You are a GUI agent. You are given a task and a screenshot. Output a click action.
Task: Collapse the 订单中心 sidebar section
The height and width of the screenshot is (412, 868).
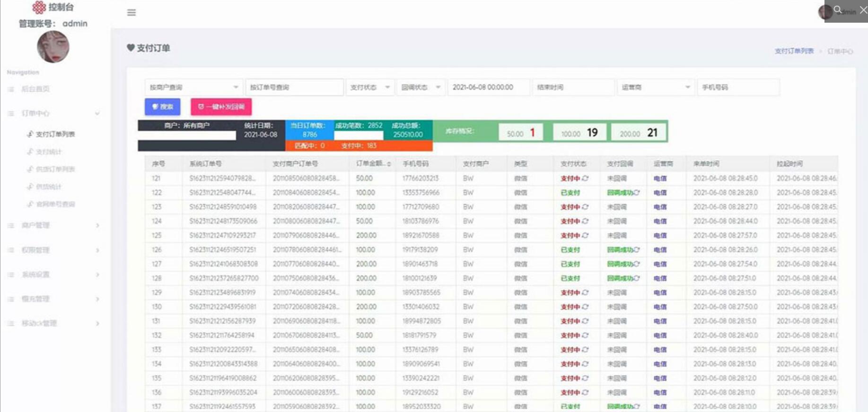coord(97,113)
